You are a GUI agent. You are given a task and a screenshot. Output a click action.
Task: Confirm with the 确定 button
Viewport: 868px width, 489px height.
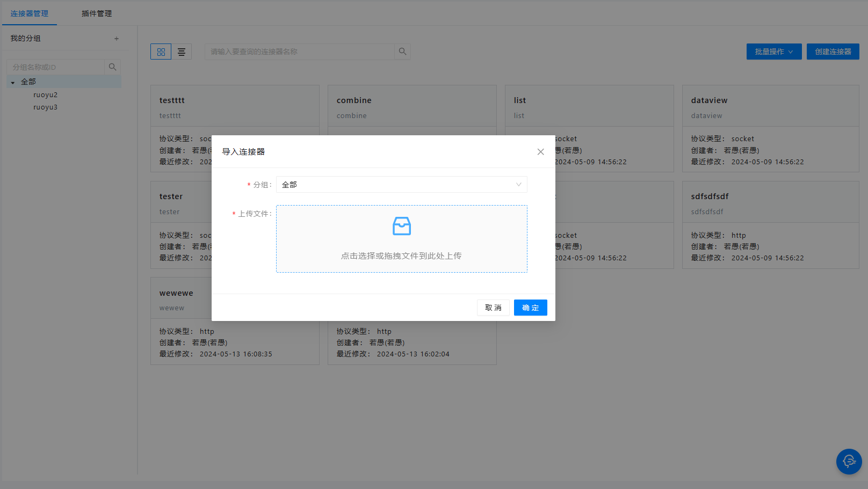pyautogui.click(x=530, y=308)
